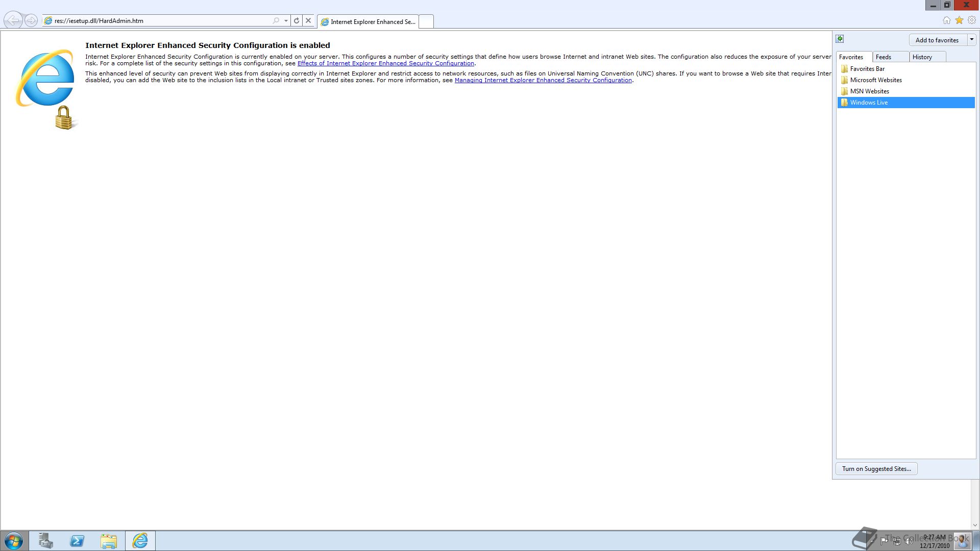Restore down the Internet Explorer window
Viewport: 980px width, 551px height.
[x=947, y=5]
